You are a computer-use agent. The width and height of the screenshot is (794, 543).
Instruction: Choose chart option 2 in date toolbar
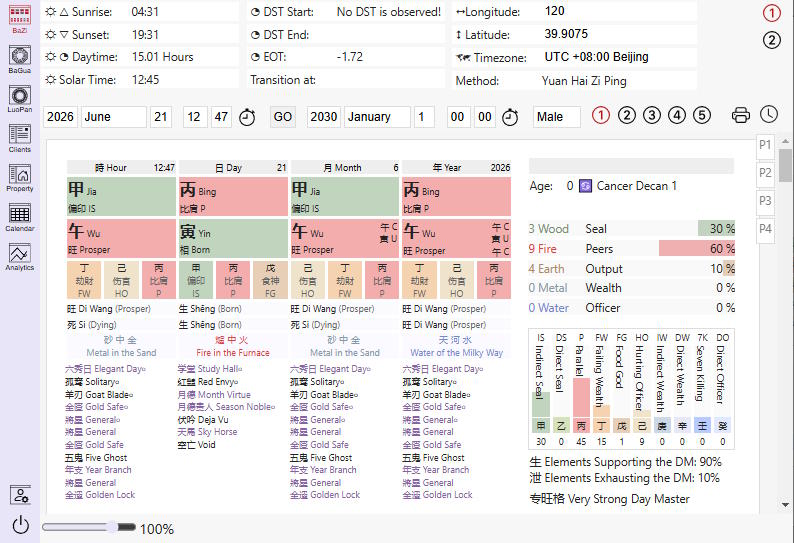tap(627, 115)
